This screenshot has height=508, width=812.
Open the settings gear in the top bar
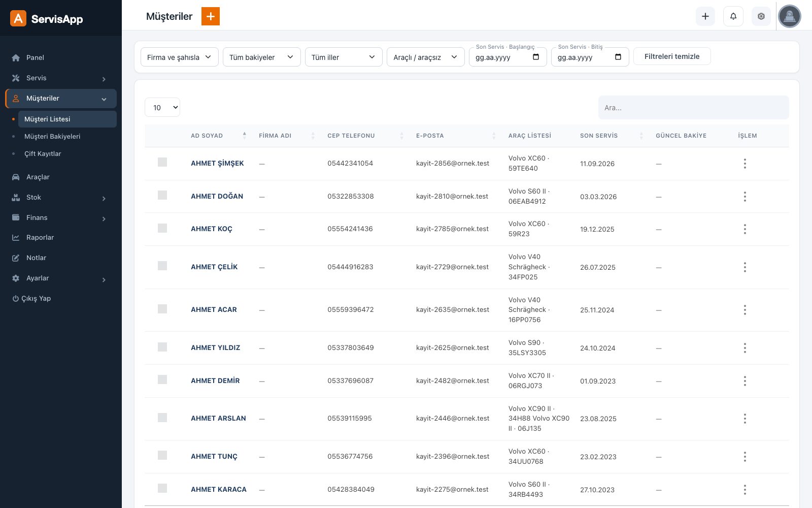point(761,16)
